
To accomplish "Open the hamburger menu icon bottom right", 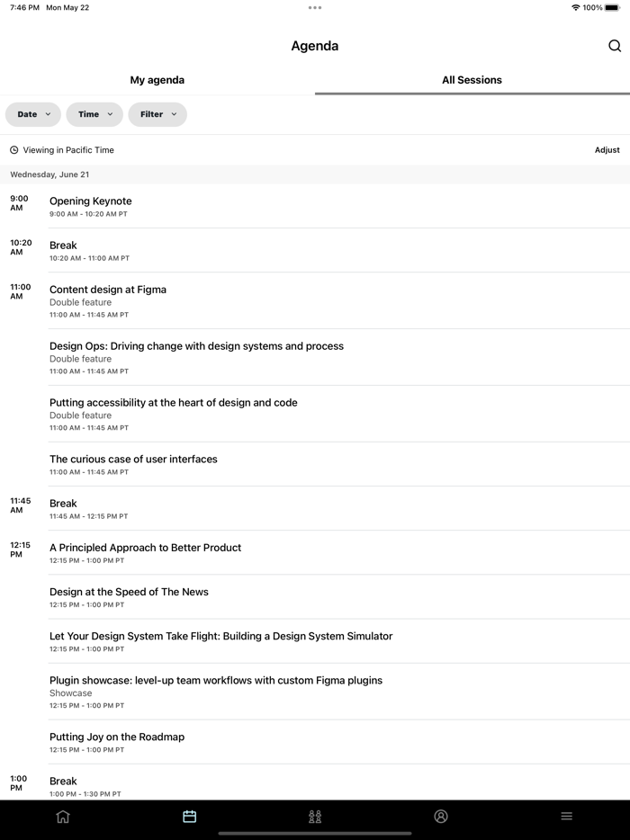I will [566, 816].
